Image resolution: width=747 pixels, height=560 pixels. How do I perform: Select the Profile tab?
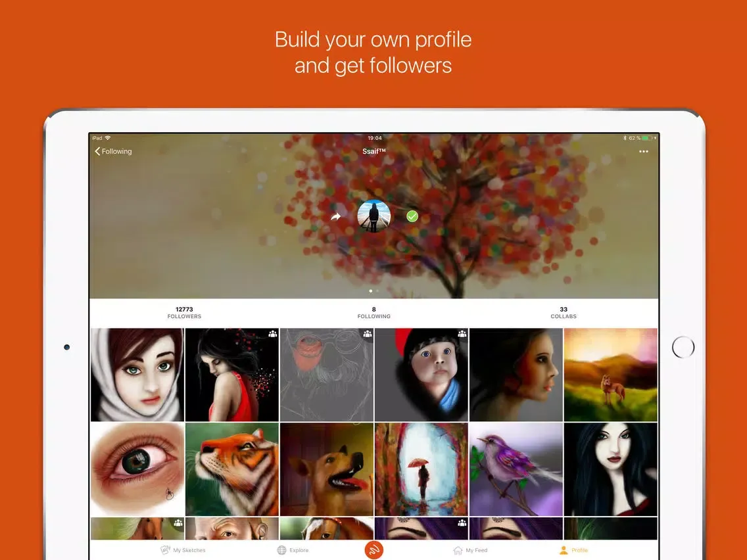[x=573, y=550]
